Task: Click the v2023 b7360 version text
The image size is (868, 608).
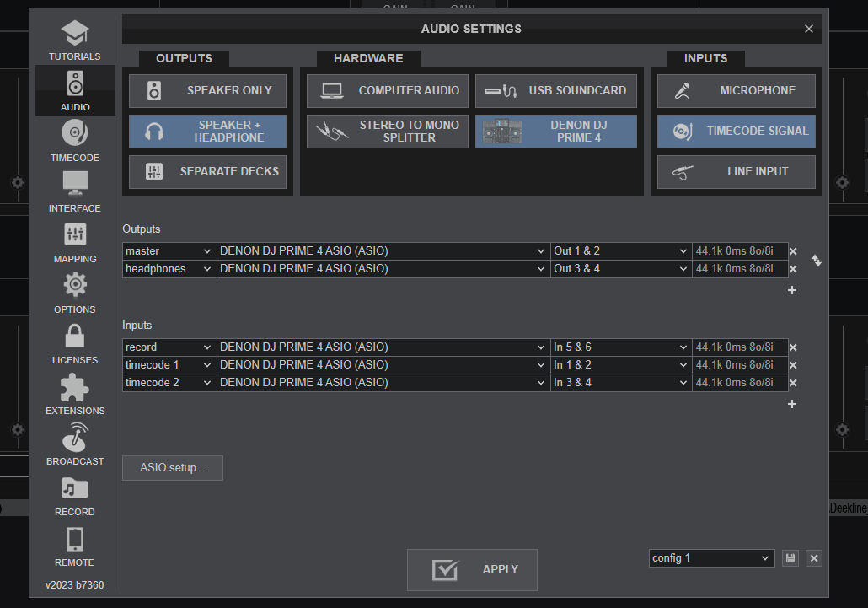Action: pos(75,585)
